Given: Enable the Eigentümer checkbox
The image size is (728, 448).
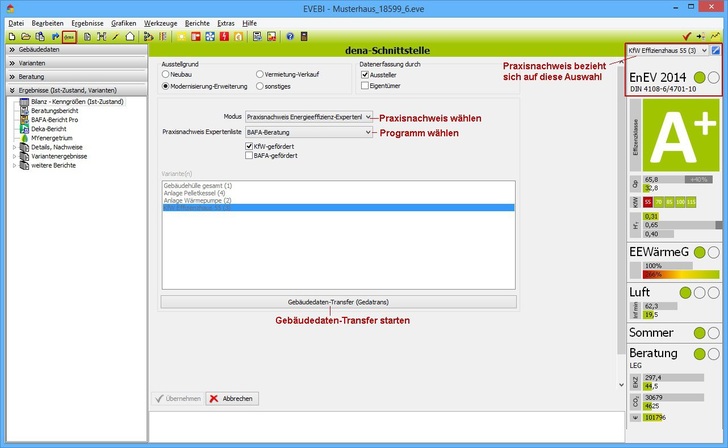Looking at the screenshot, I should (x=365, y=86).
